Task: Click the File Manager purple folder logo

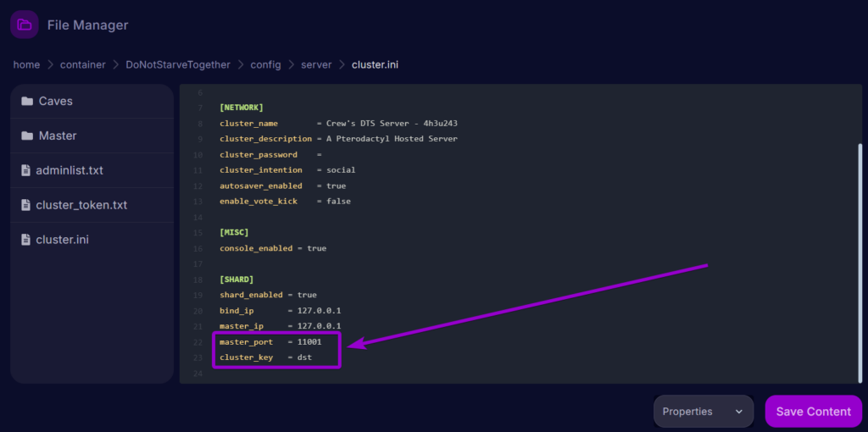Action: 25,25
